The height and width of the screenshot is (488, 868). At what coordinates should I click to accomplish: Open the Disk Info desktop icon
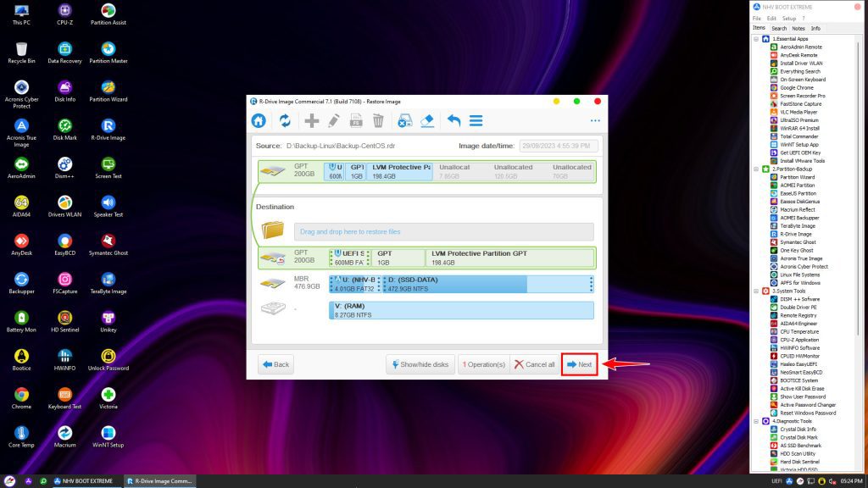pyautogui.click(x=64, y=91)
